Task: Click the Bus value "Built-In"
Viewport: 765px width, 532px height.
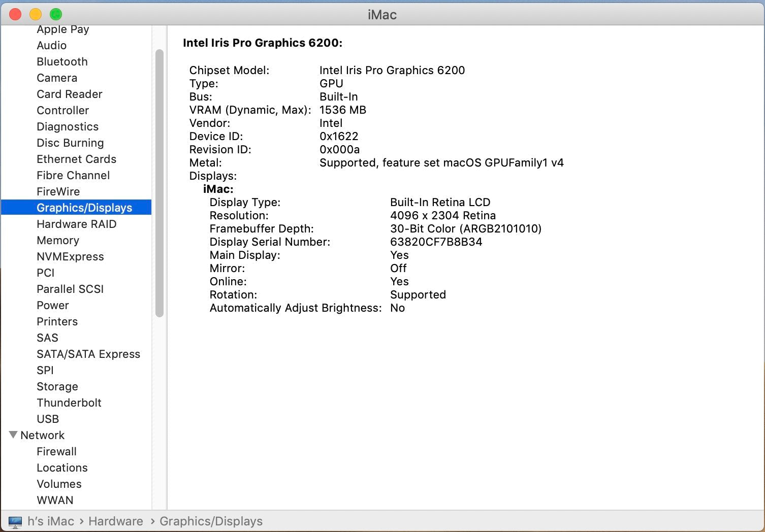Action: pyautogui.click(x=338, y=96)
